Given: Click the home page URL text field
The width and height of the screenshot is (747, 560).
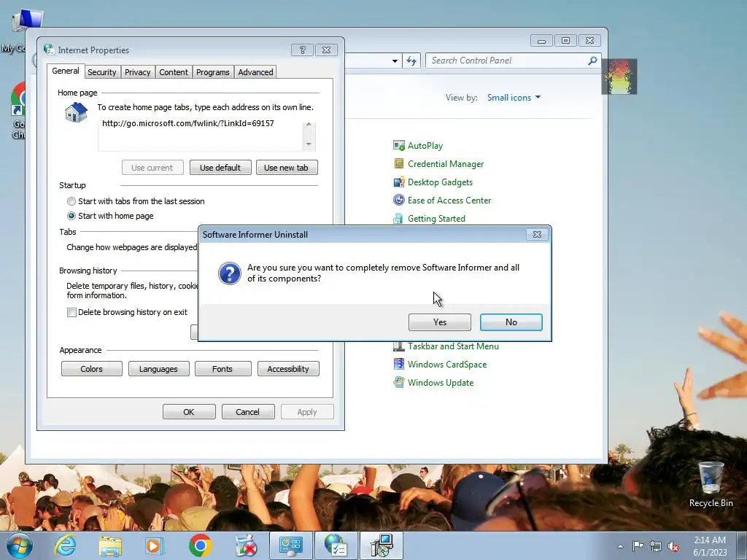Looking at the screenshot, I should pos(200,135).
